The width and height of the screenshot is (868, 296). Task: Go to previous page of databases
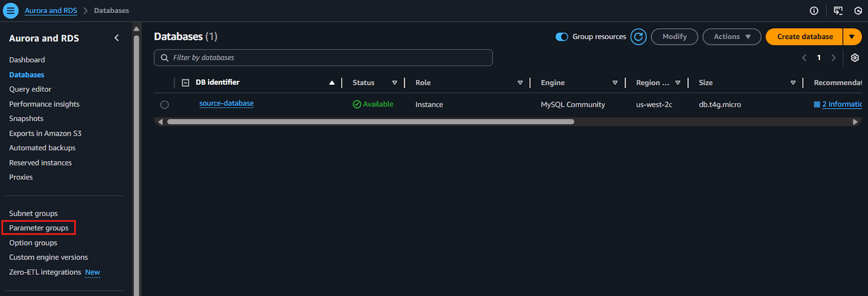(x=804, y=58)
